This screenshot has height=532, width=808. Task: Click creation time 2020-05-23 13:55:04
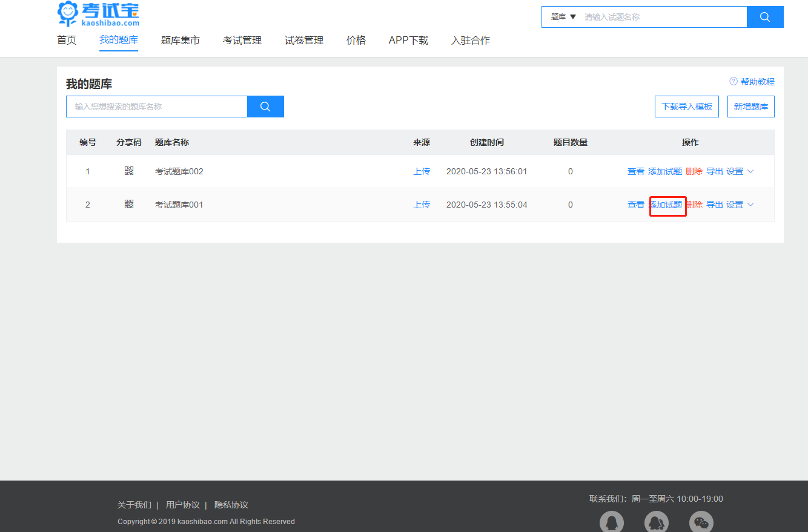point(487,205)
